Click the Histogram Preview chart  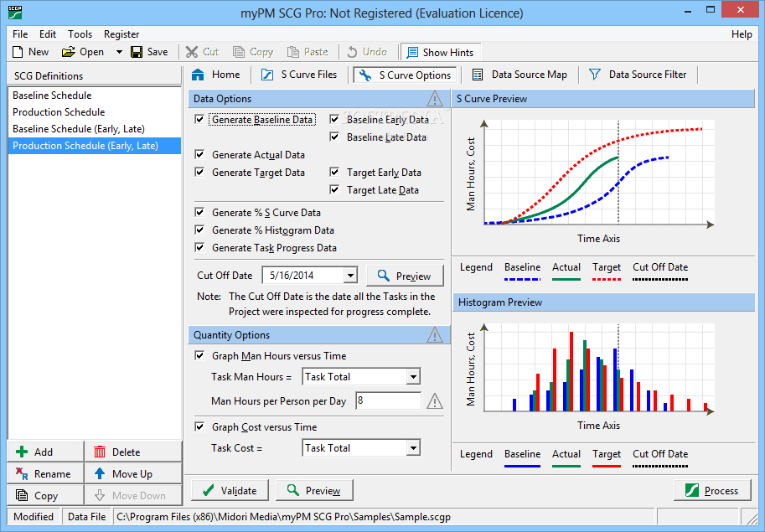point(598,369)
